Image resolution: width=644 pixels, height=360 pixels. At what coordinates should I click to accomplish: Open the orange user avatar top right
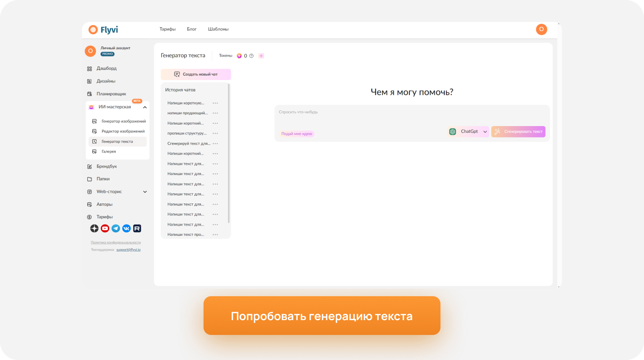tap(541, 29)
